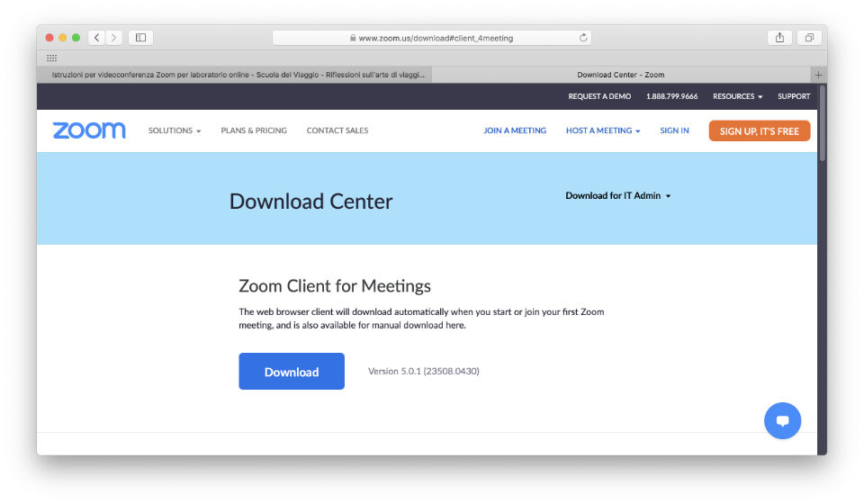Add a new tab with plus button
The height and width of the screenshot is (504, 864).
click(x=818, y=75)
